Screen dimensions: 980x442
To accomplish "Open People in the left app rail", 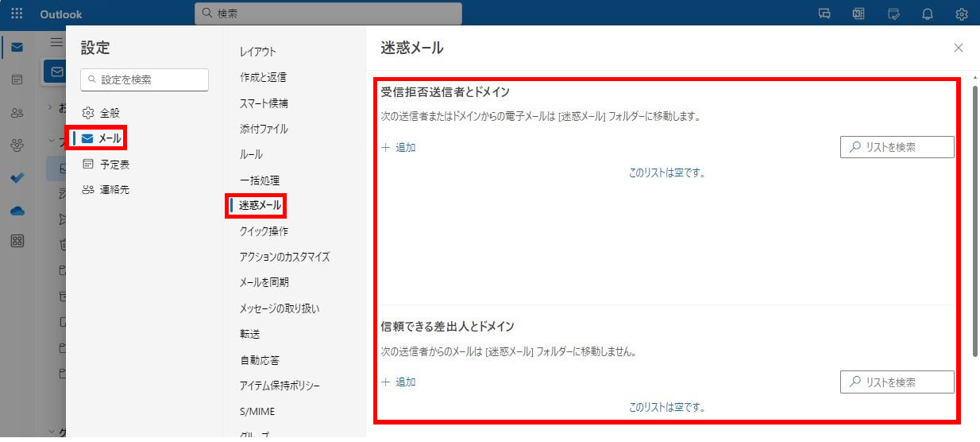I will pyautogui.click(x=17, y=112).
